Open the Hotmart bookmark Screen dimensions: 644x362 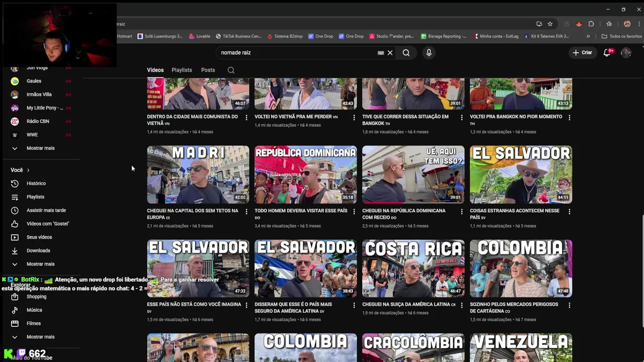click(124, 36)
